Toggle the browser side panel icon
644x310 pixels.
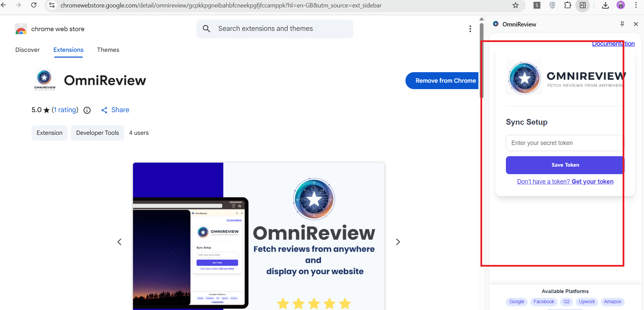click(x=583, y=5)
